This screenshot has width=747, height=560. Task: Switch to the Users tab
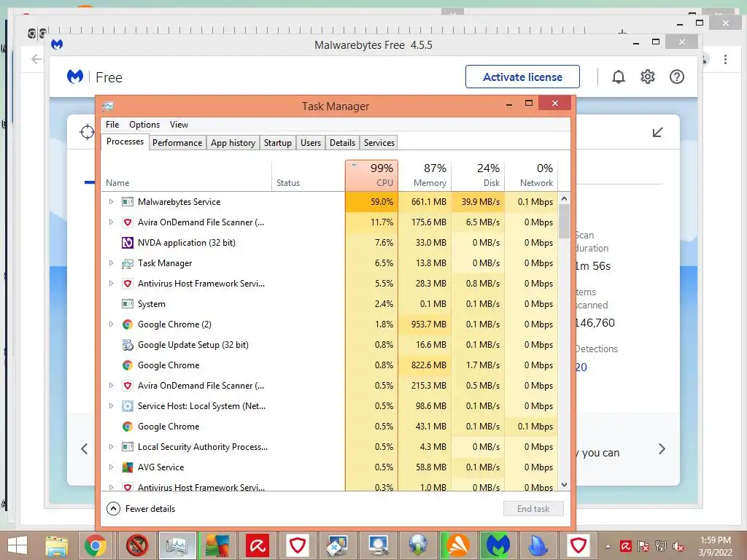[311, 143]
